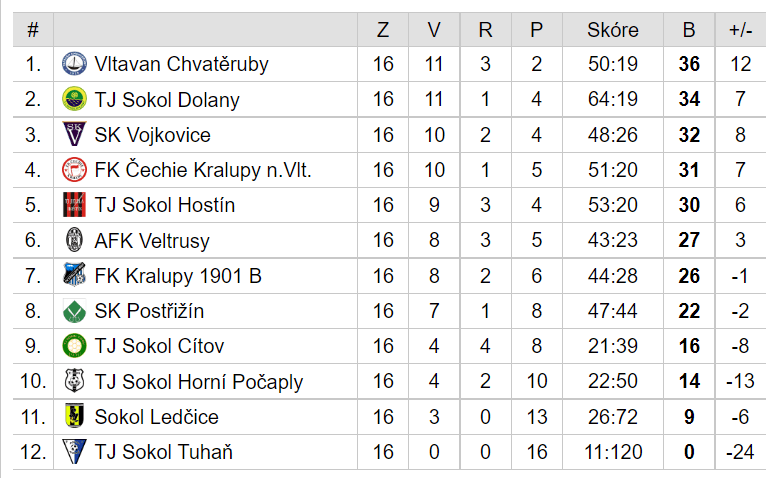Click the AFK Veltrusy crest icon
The width and height of the screenshot is (772, 478).
coord(74,240)
